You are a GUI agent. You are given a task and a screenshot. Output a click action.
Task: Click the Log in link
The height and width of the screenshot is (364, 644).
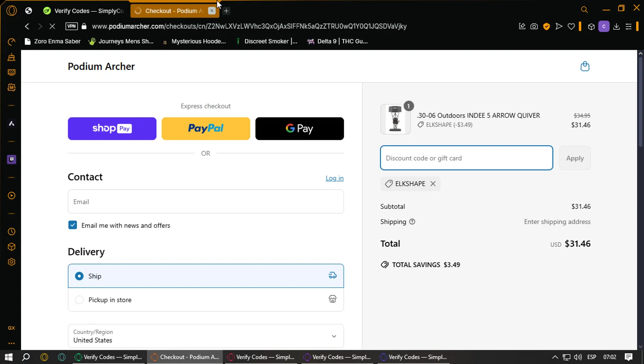coord(334,178)
